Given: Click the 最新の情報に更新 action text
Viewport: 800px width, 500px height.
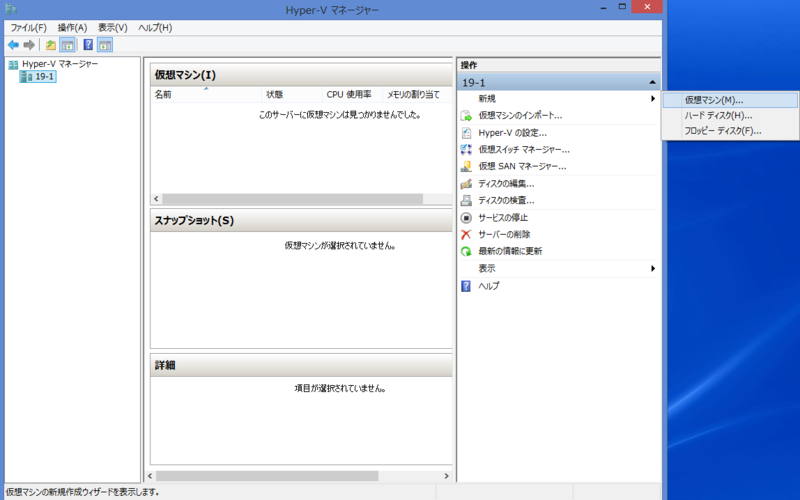Looking at the screenshot, I should click(x=510, y=251).
